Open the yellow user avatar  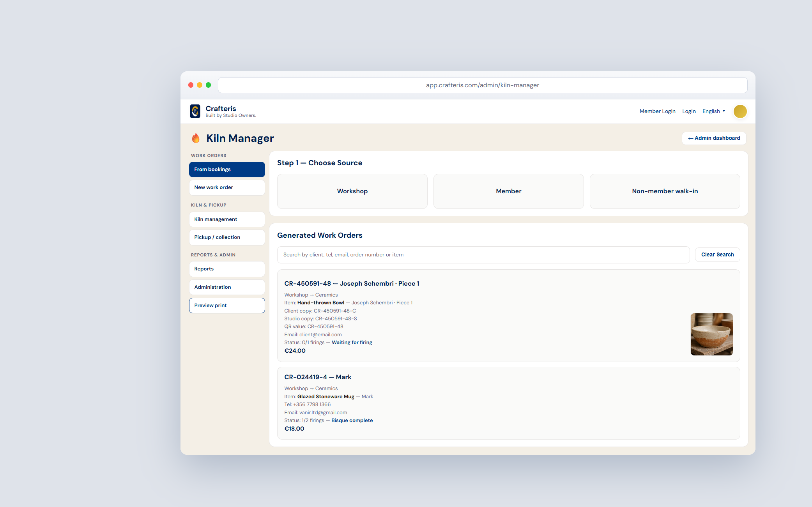click(740, 111)
